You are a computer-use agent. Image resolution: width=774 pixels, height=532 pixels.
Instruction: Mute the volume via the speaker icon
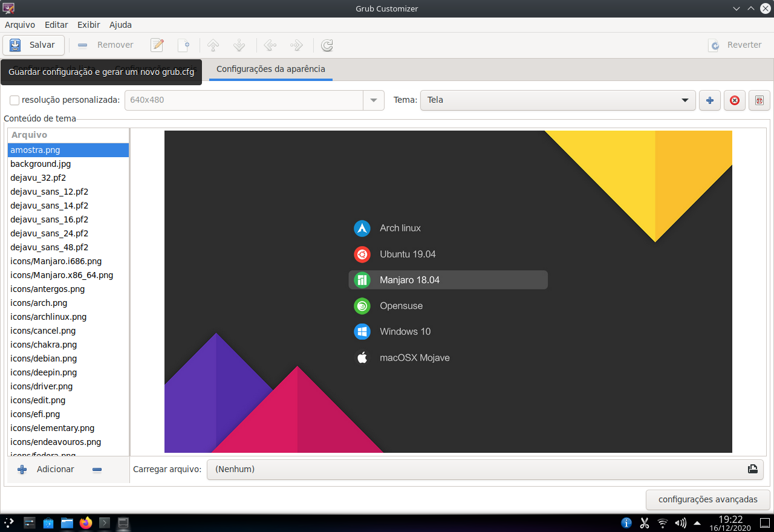(x=680, y=522)
